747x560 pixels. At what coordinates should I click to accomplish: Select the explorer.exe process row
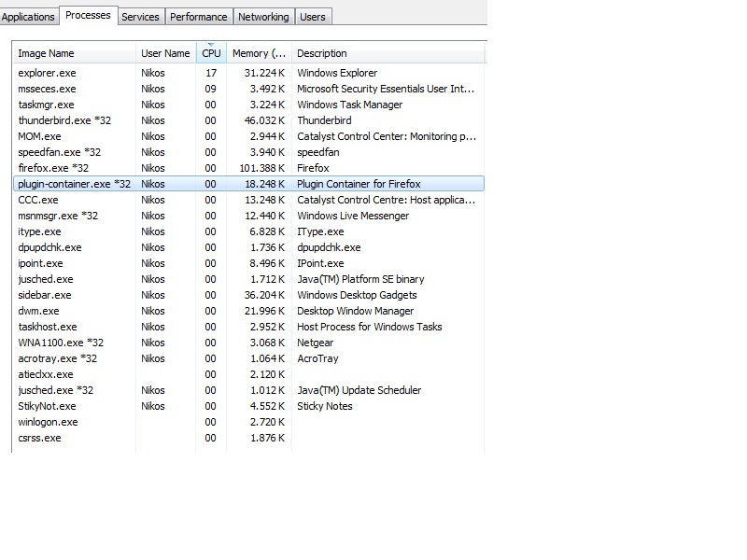248,73
